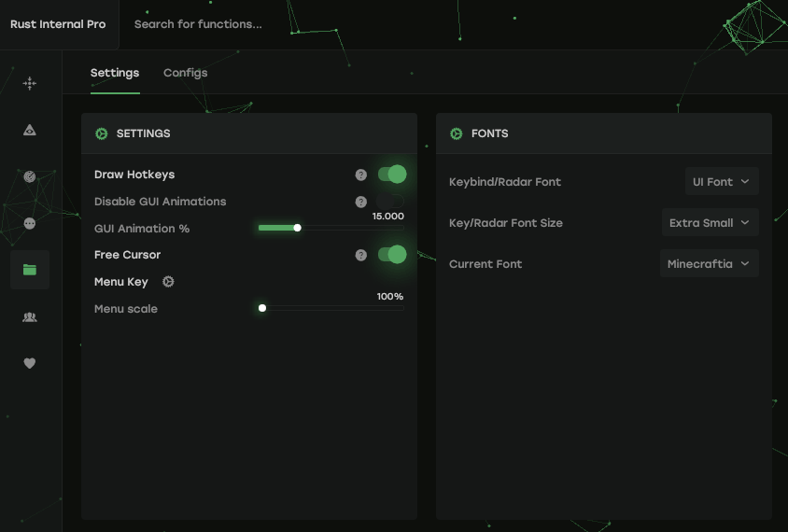Open the triangle eye visuals sidebar section
Image resolution: width=788 pixels, height=532 pixels.
(x=30, y=130)
